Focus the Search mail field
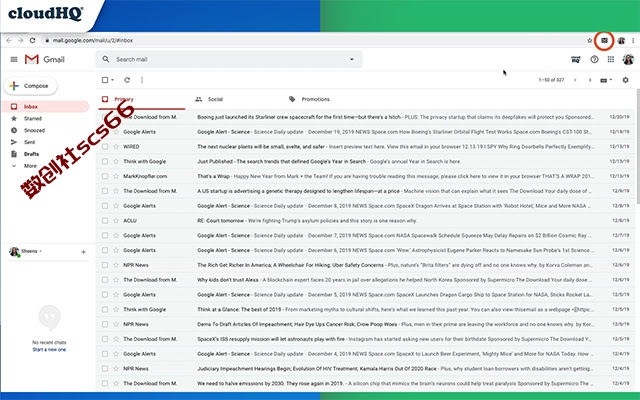The image size is (640, 400). click(229, 60)
